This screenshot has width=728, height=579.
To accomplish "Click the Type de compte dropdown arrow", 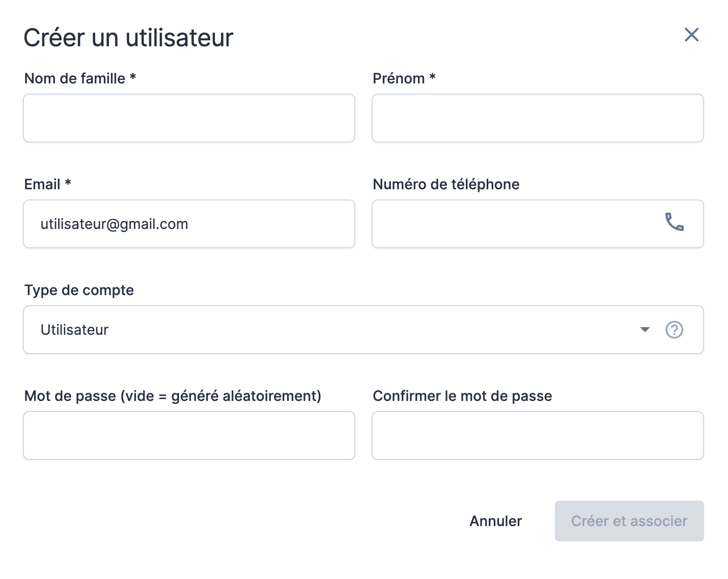I will 645,330.
